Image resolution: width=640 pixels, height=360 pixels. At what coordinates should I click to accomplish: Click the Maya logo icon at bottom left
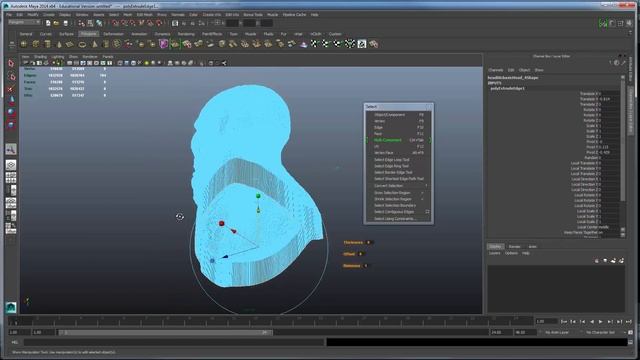point(11,307)
